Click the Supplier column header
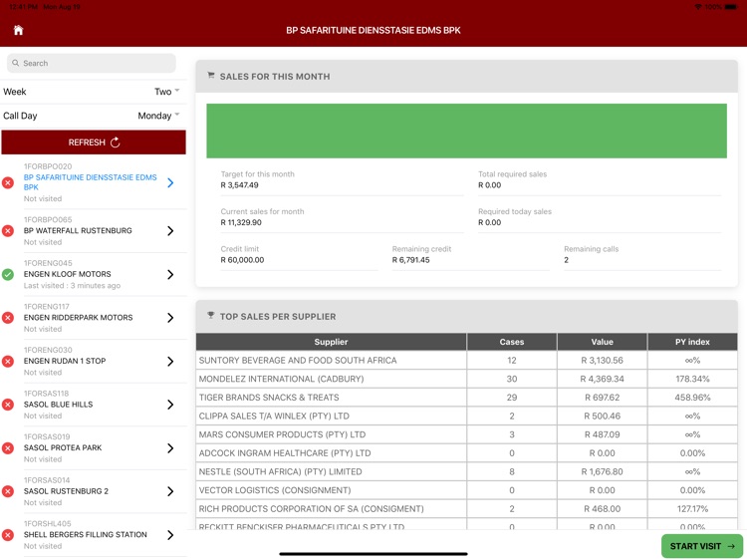 tap(331, 342)
